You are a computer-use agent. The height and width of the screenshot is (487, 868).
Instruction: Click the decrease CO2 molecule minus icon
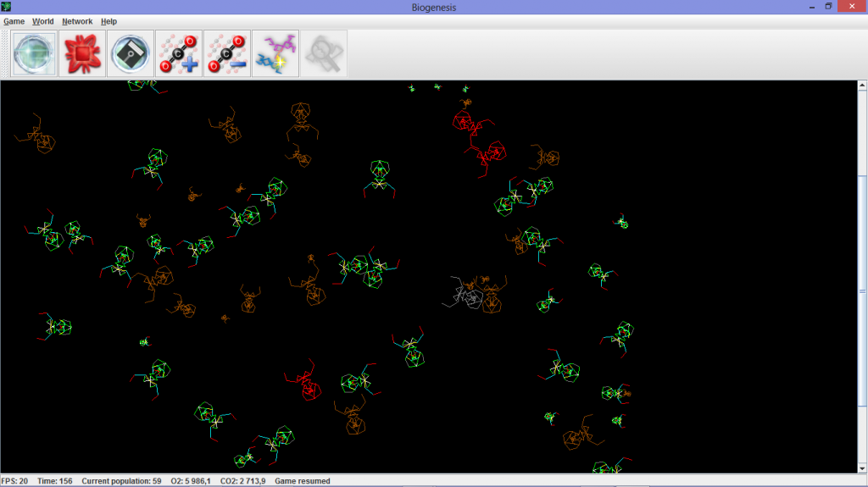227,53
